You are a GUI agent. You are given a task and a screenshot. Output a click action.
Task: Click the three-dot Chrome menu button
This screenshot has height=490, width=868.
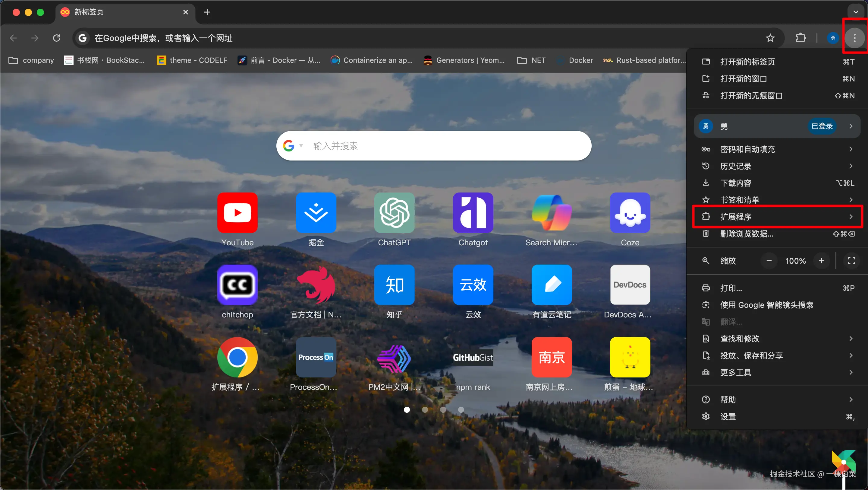point(854,38)
